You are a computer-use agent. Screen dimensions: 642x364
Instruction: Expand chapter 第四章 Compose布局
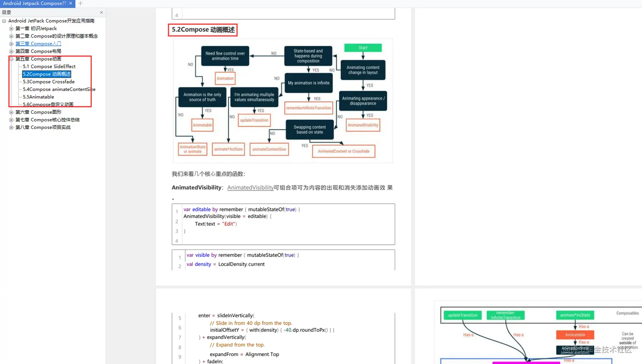[x=10, y=51]
